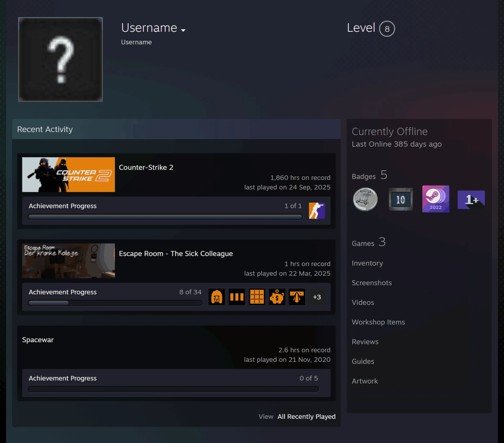Screen dimensions: 504x443
Task: Click the Counter-Strike 2 achievement icon
Action: tap(317, 210)
